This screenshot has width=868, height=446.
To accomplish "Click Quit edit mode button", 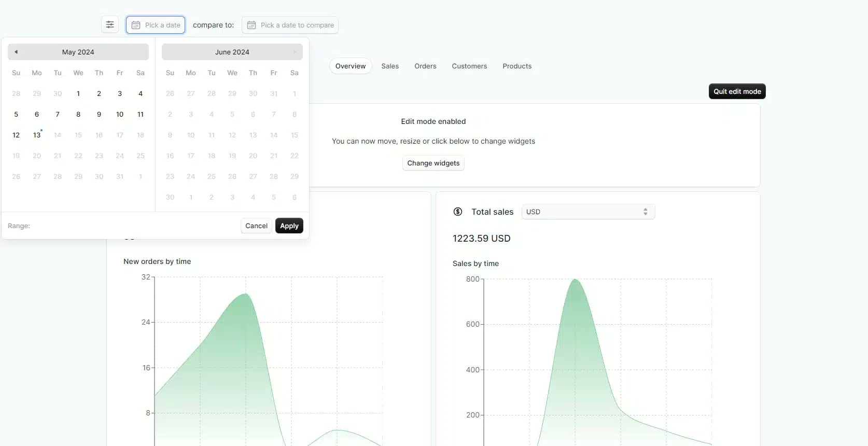I will (x=737, y=91).
